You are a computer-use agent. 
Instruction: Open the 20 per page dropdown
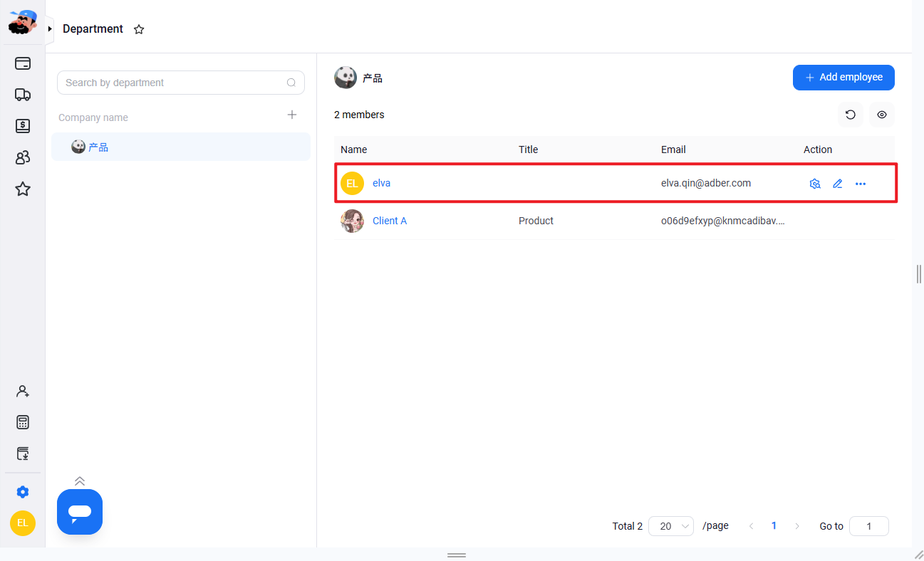click(671, 526)
